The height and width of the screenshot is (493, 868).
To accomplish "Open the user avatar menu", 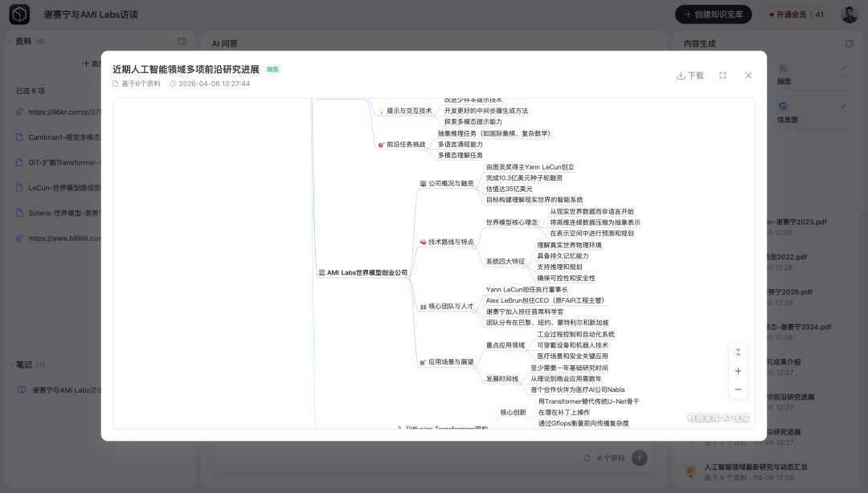I will (x=850, y=14).
